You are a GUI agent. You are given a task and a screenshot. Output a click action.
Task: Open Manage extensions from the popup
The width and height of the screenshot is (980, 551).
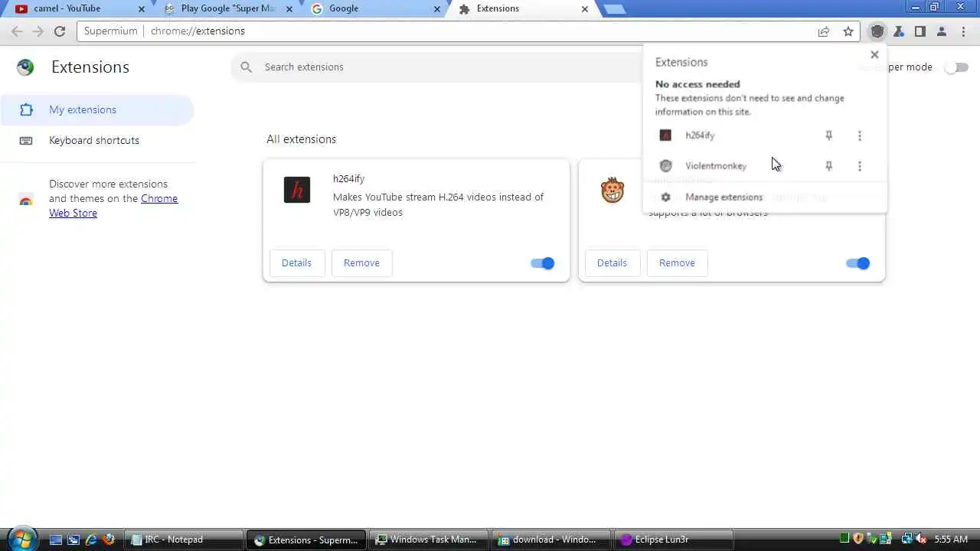click(x=724, y=197)
